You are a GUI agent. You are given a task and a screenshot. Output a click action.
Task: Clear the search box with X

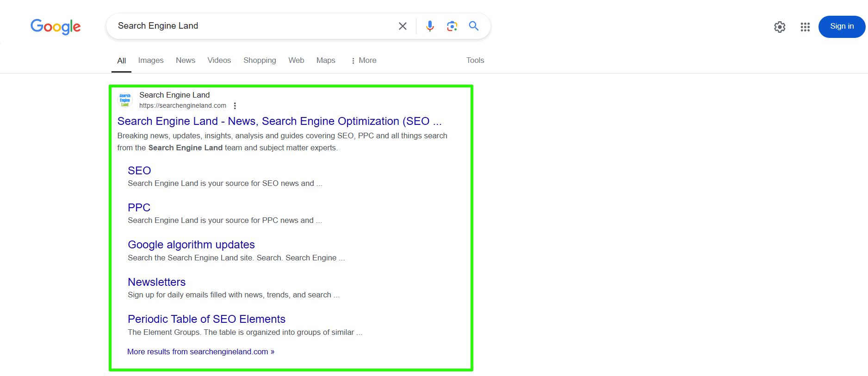pos(403,26)
